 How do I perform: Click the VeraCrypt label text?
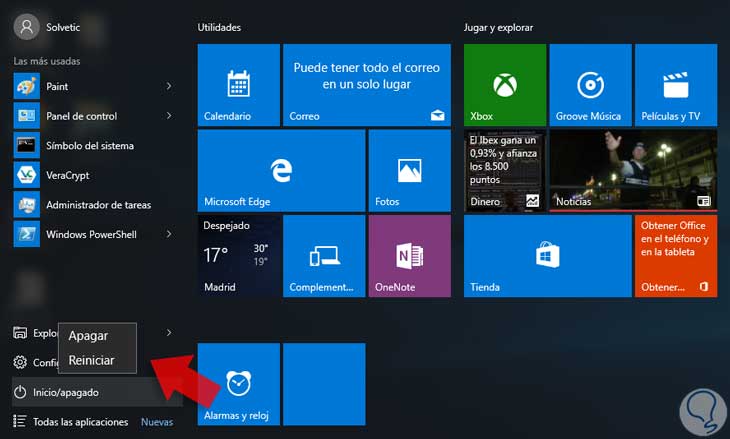pyautogui.click(x=68, y=176)
